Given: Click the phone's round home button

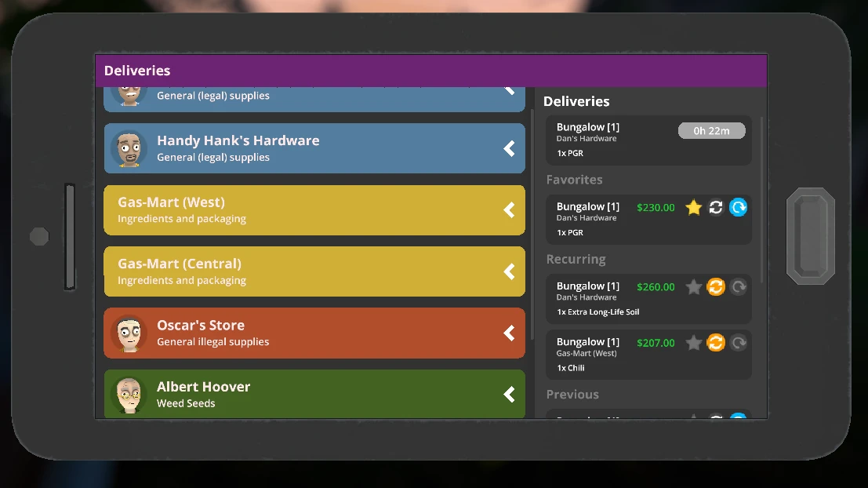Looking at the screenshot, I should tap(39, 236).
